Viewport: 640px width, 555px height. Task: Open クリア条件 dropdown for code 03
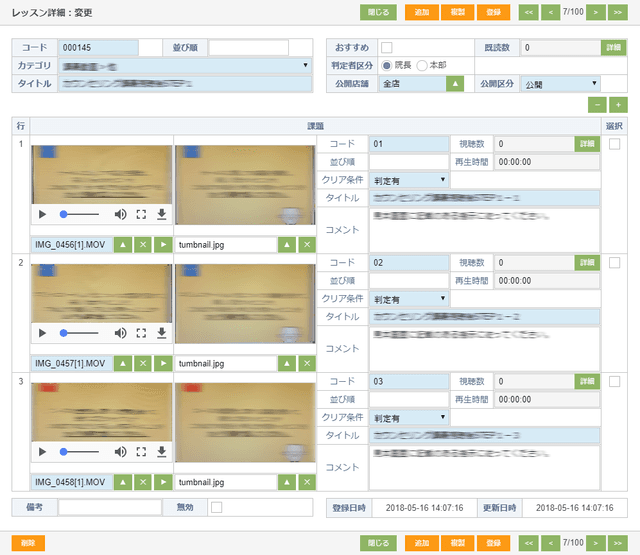(x=409, y=417)
